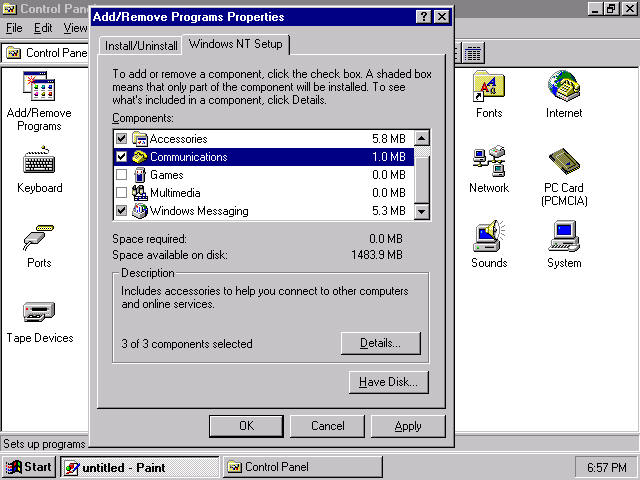Viewport: 640px width, 480px height.
Task: Switch to the Install/Uninstall tab
Action: click(x=141, y=46)
